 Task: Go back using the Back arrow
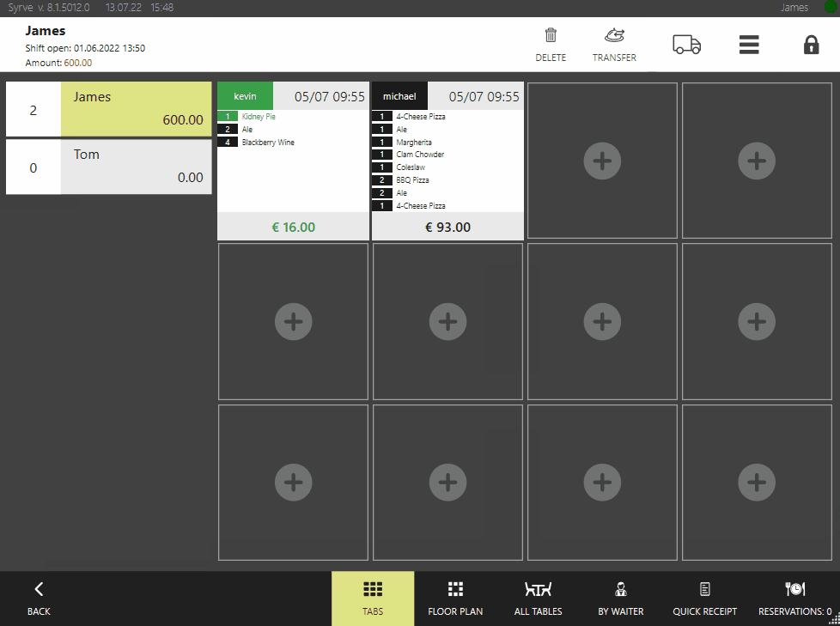[x=39, y=599]
